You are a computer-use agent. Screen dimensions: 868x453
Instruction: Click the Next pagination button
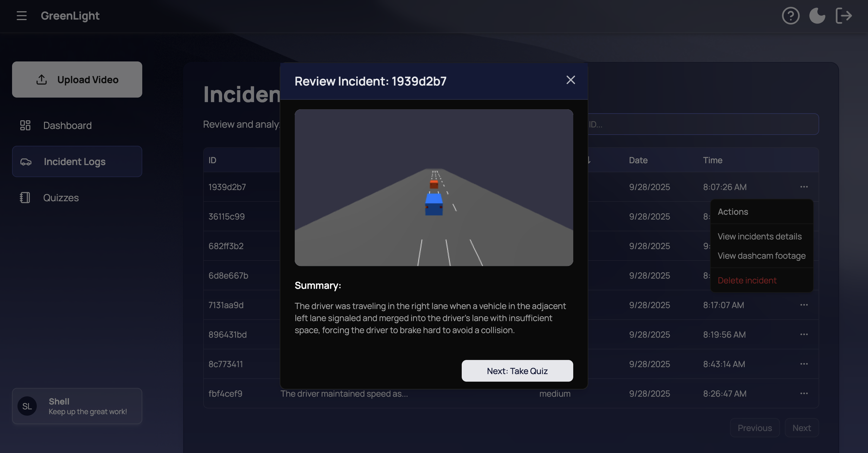click(801, 428)
